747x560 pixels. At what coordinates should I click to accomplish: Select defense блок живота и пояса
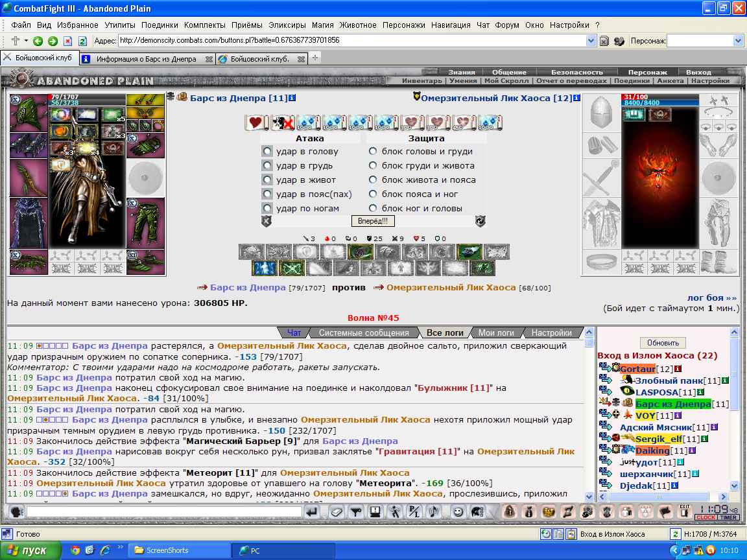click(x=373, y=180)
